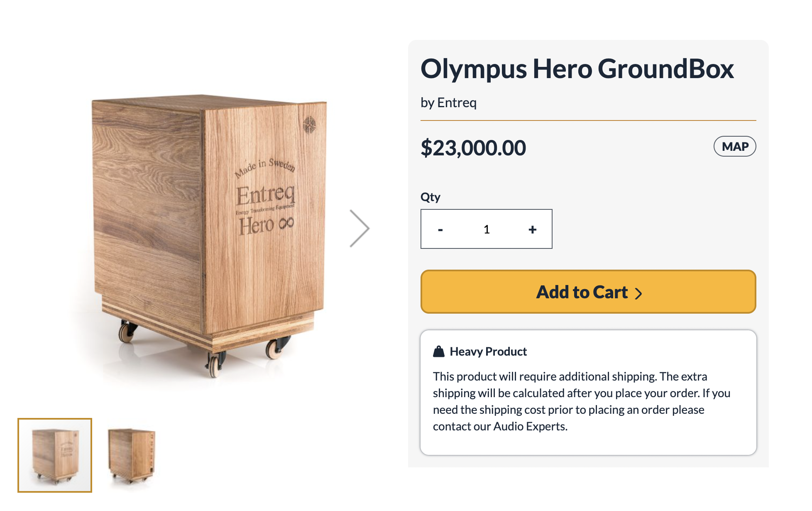This screenshot has height=511, width=812.
Task: Add the GroundBox to the cart
Action: 588,292
